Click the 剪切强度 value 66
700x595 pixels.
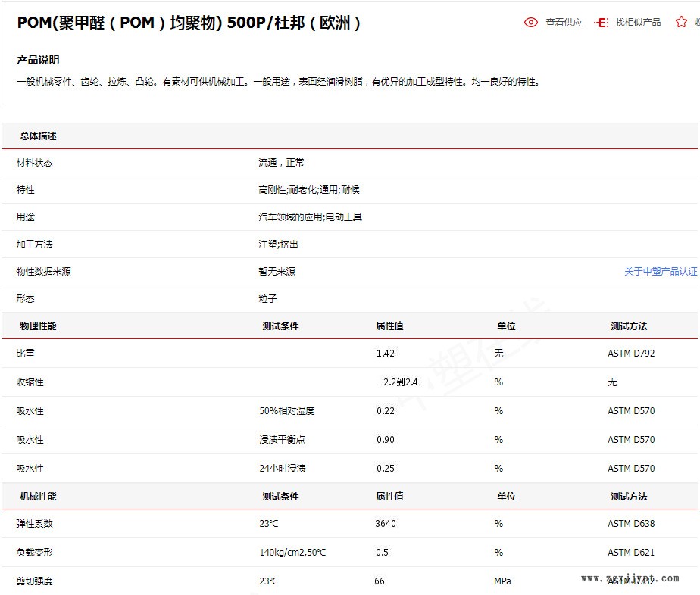tap(380, 581)
